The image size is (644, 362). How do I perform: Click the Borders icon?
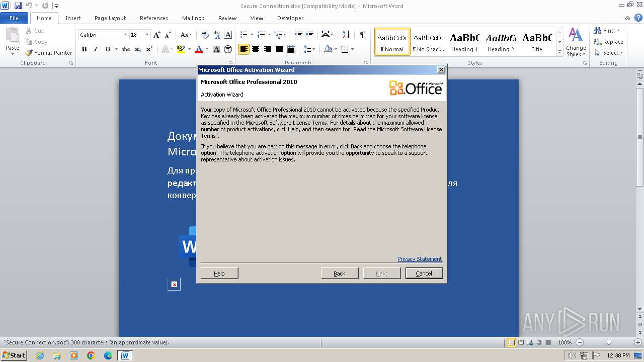tap(345, 49)
